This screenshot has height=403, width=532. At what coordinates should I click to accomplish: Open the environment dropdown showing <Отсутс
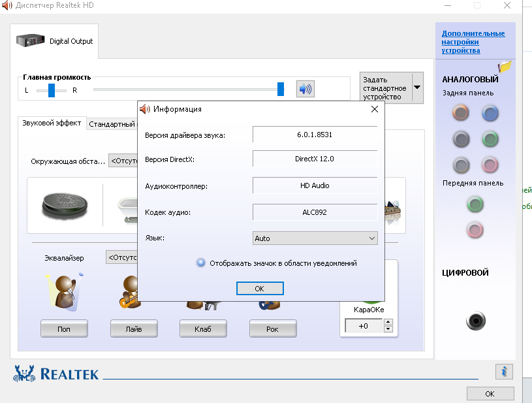click(123, 161)
